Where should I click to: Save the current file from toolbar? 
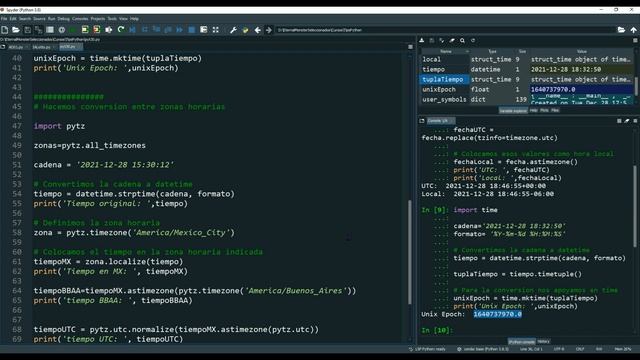pos(27,30)
